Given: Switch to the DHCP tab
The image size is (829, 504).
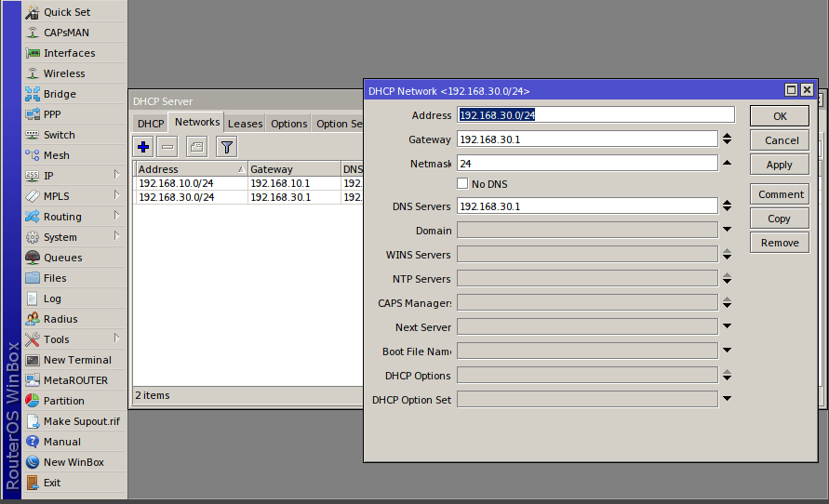Looking at the screenshot, I should pos(151,124).
